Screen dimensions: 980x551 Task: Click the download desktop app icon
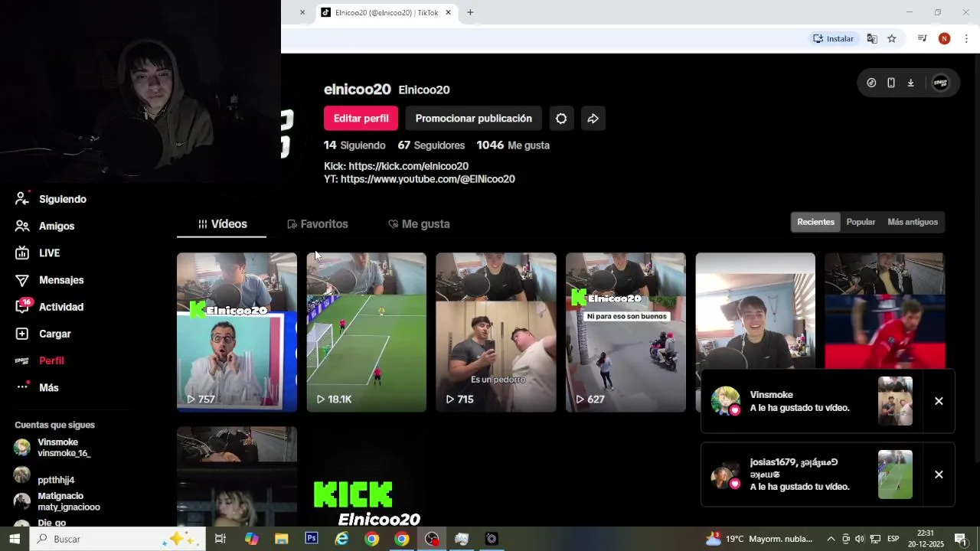tap(910, 83)
